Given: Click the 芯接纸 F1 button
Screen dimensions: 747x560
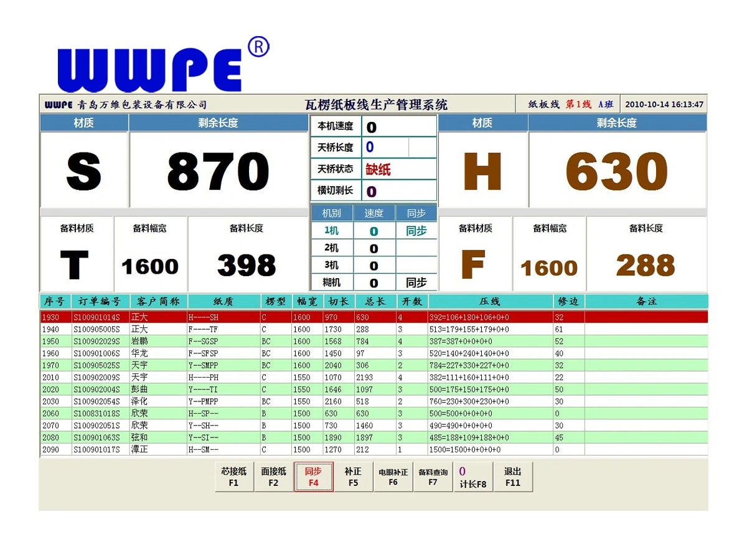Looking at the screenshot, I should (x=234, y=477).
